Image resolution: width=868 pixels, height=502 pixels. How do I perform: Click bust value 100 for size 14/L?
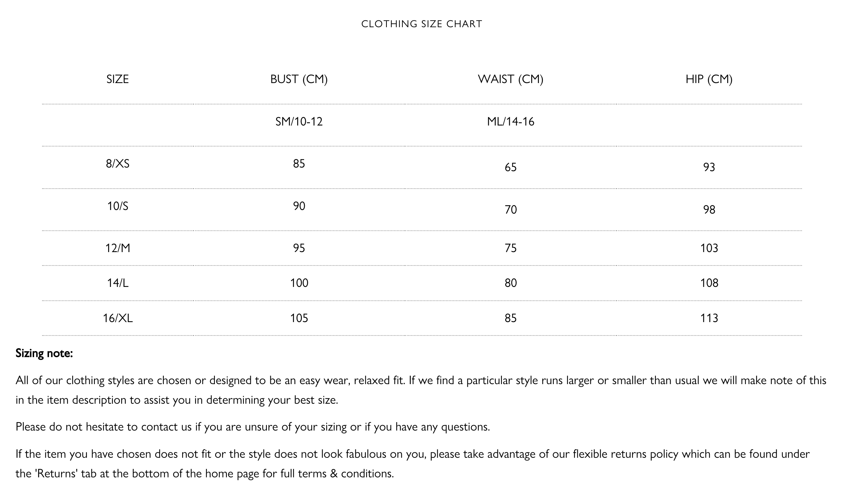point(299,283)
